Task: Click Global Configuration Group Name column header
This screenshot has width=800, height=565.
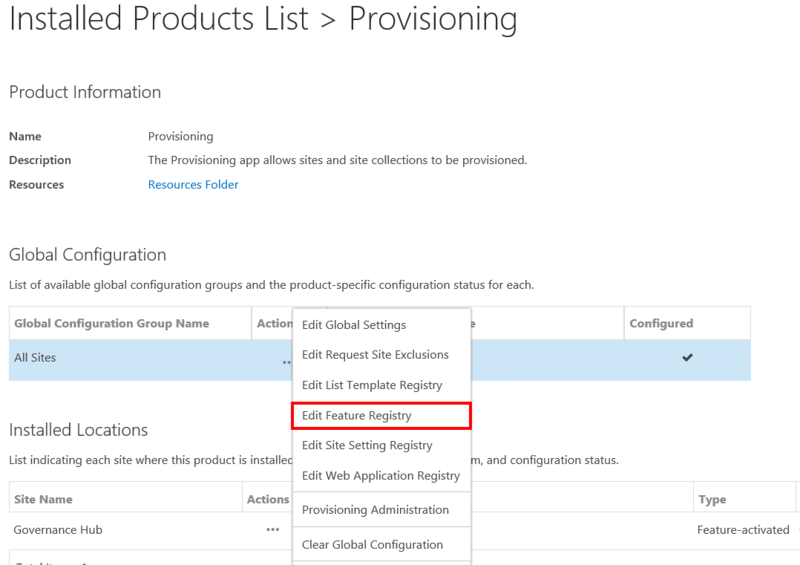Action: tap(111, 323)
